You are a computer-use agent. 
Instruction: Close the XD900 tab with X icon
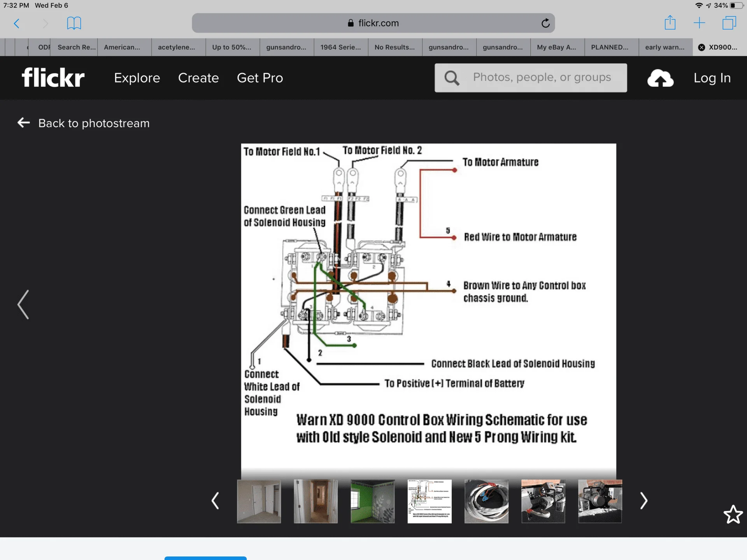tap(701, 47)
